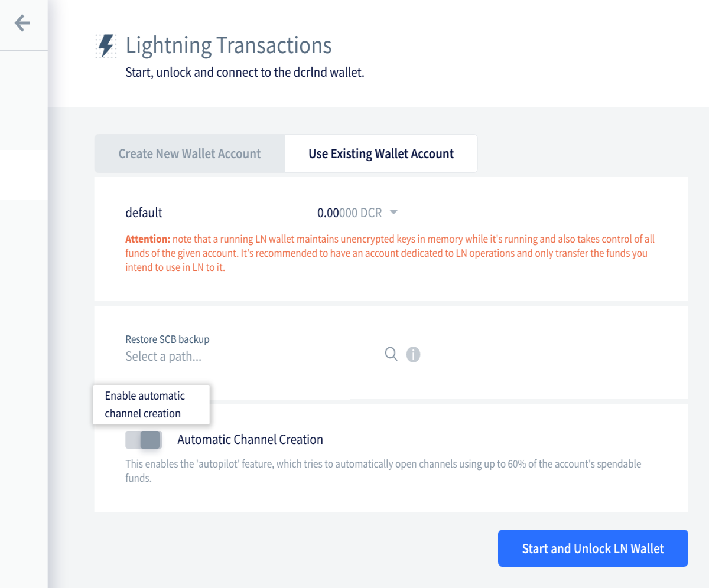
Task: Click the lightning bolt icon in header
Action: click(106, 45)
